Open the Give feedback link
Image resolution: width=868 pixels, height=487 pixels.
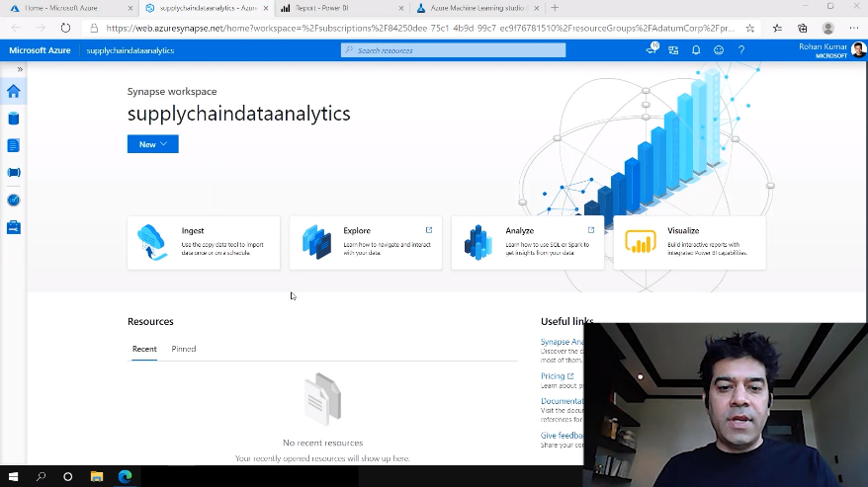[x=562, y=435]
